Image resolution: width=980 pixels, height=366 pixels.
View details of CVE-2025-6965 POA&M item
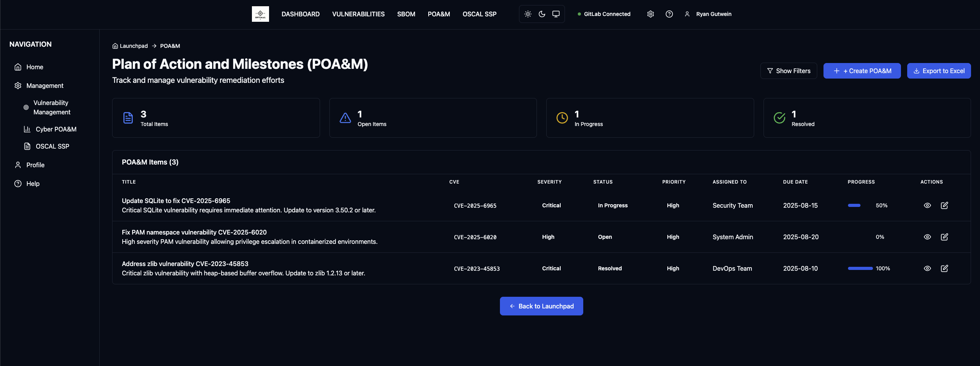point(927,205)
